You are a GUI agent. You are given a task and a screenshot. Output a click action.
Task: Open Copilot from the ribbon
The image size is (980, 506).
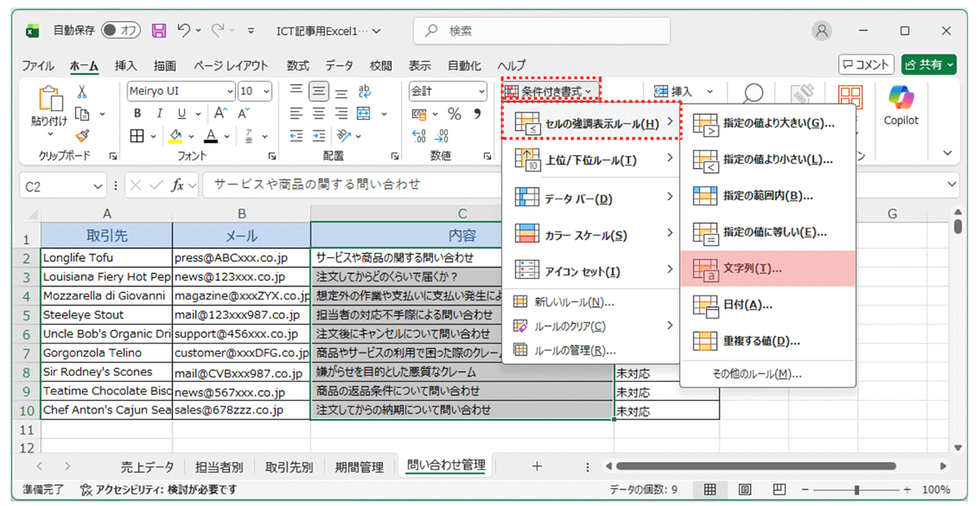[x=901, y=110]
